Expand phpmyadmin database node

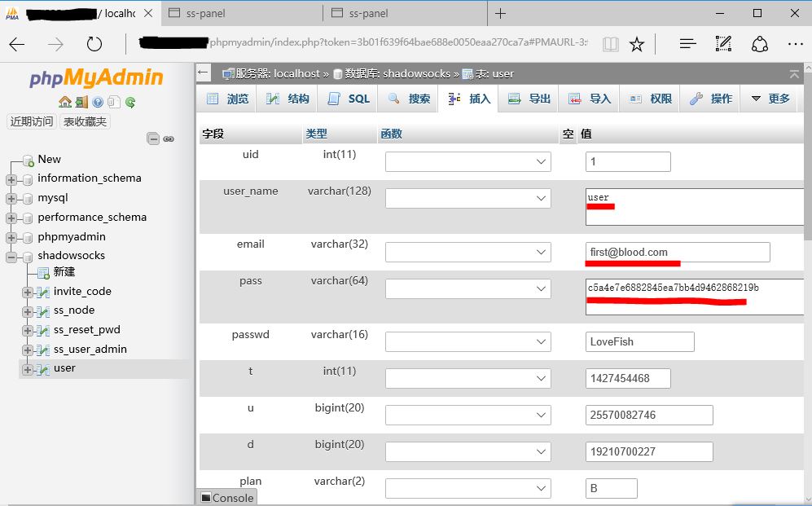(x=11, y=238)
